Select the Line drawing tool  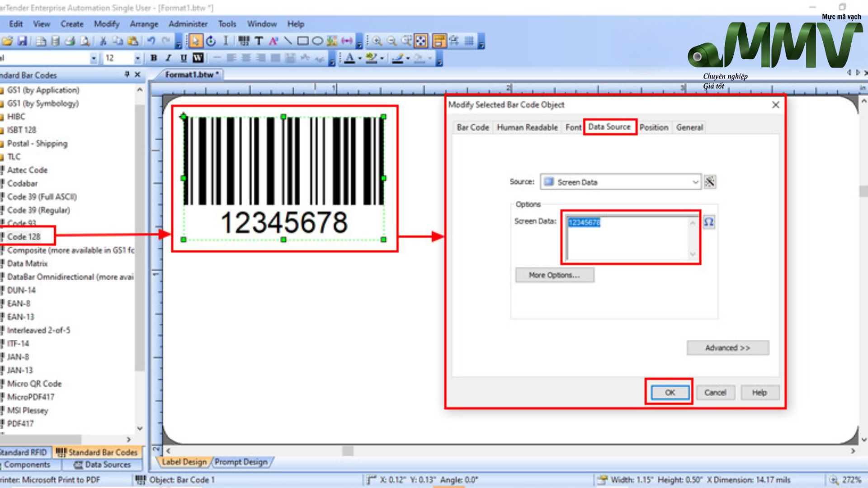(288, 41)
